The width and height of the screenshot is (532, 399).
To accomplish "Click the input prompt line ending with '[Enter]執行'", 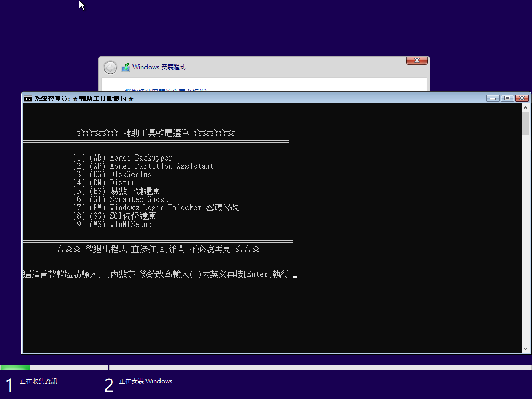I will (x=156, y=274).
